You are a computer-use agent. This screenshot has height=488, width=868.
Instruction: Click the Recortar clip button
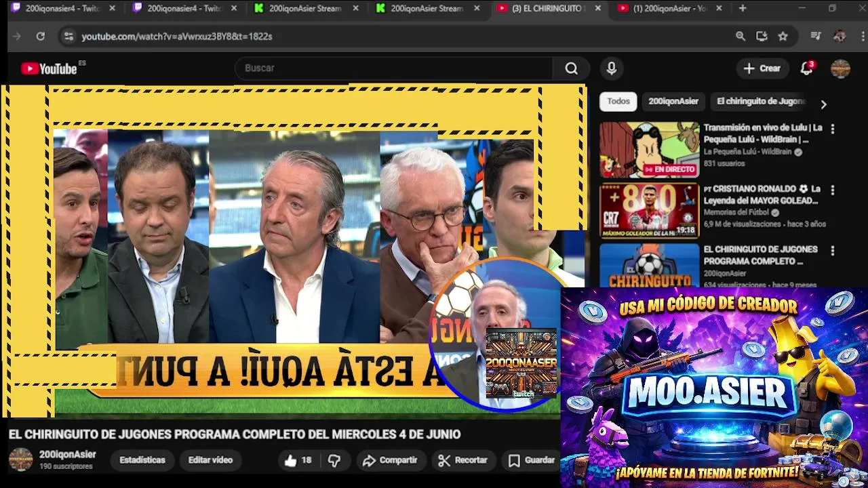click(462, 460)
